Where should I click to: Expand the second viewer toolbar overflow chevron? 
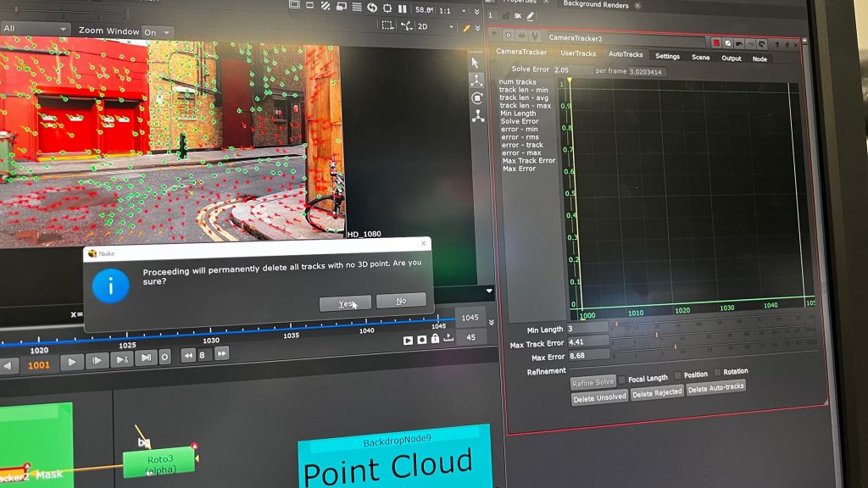tap(477, 28)
